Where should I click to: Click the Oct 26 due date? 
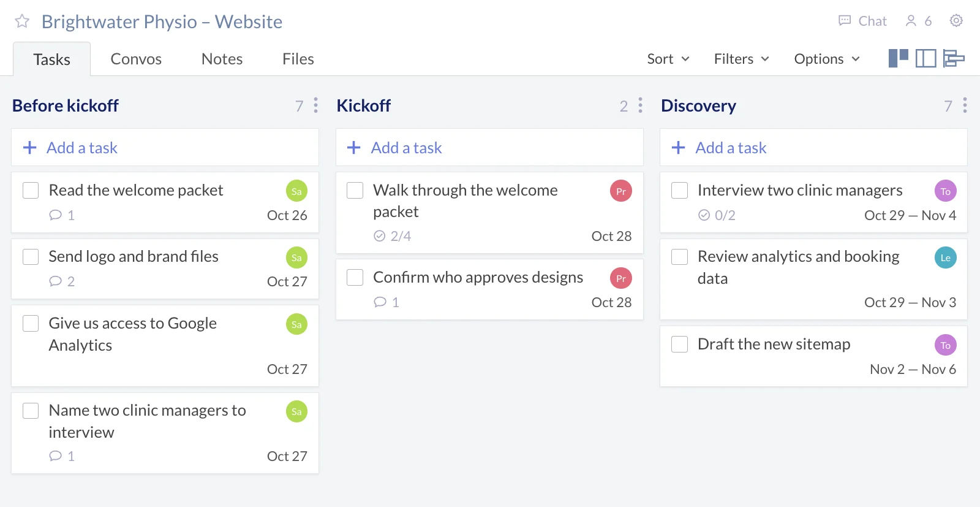[x=287, y=215]
